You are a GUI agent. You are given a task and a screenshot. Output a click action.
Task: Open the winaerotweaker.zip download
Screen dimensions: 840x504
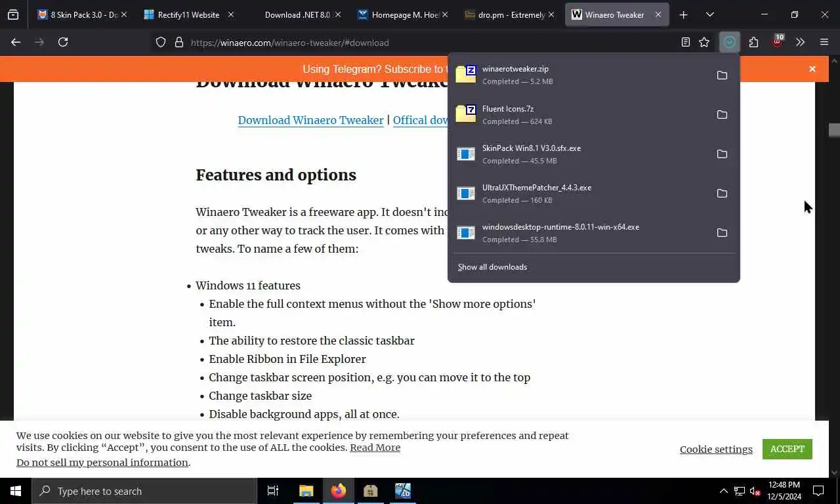tap(580, 75)
